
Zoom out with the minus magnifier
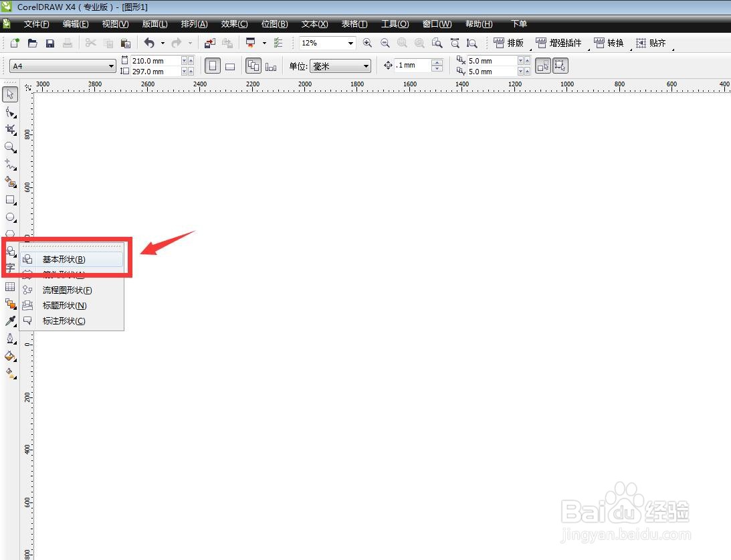tap(385, 43)
